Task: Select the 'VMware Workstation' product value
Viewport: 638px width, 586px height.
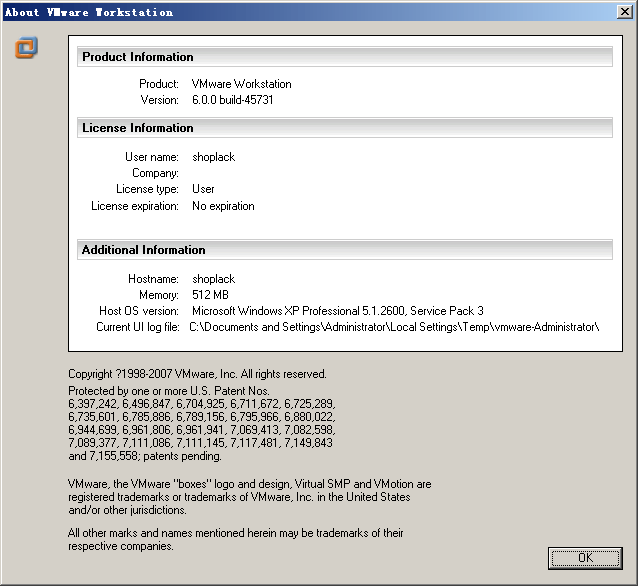Action: (242, 84)
